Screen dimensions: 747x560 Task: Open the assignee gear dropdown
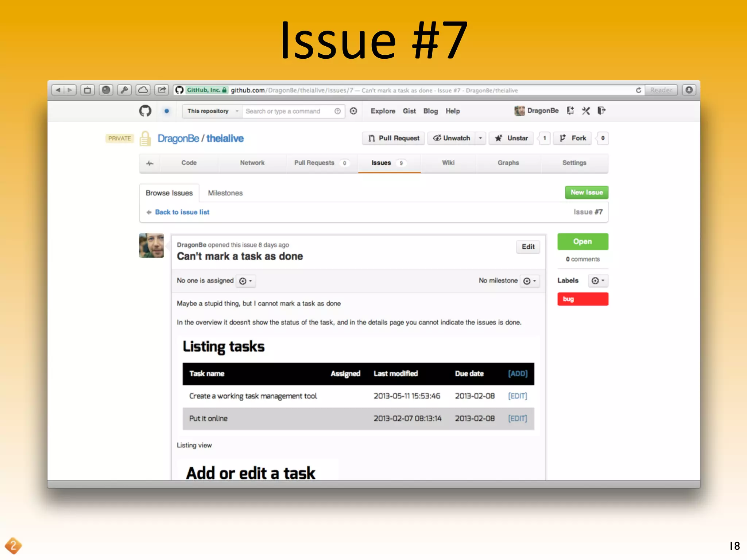click(x=245, y=281)
